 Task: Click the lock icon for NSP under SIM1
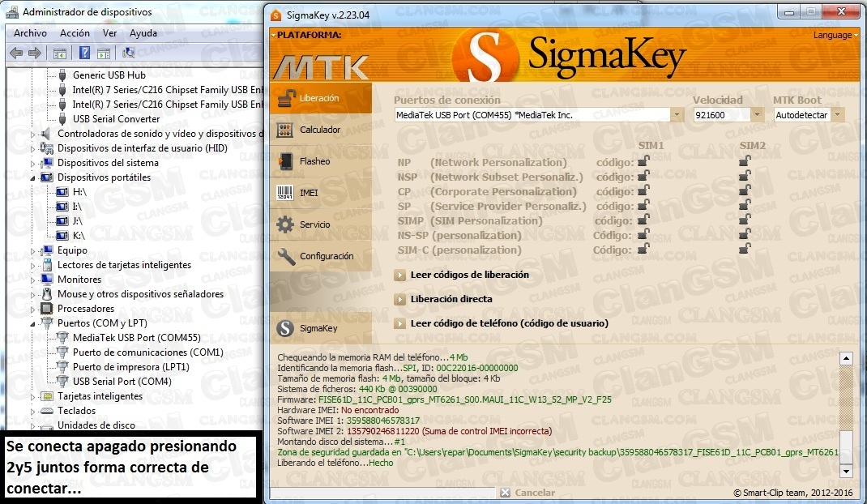click(x=643, y=175)
